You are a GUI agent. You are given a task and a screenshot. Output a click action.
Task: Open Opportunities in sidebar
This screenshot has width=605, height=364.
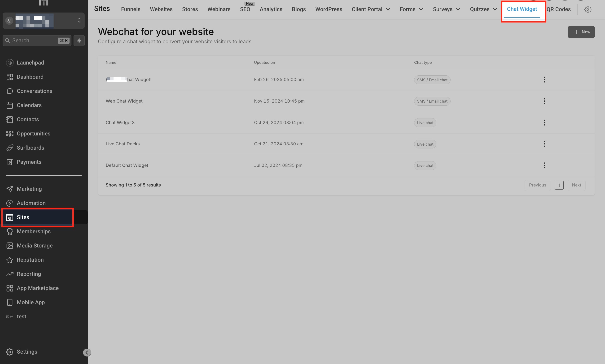click(33, 134)
